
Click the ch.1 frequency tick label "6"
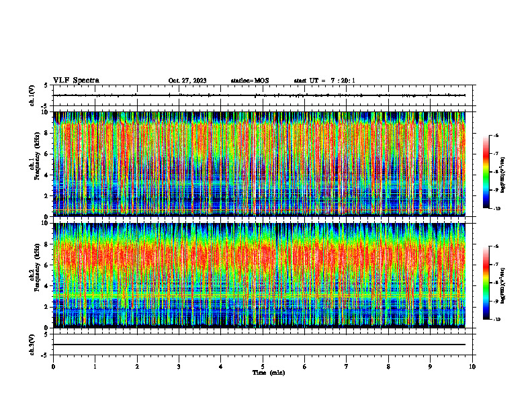(x=47, y=154)
